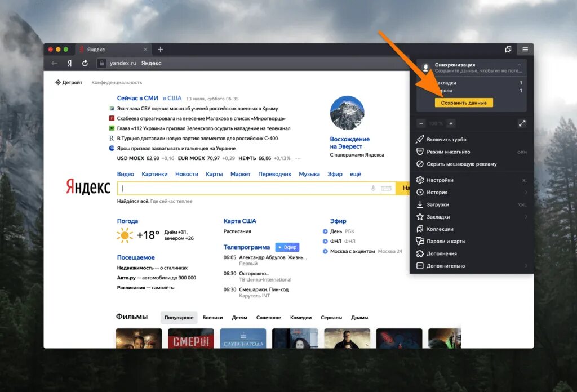Viewport: 577px width, 392px height.
Task: Click the Яндекс logo
Action: click(88, 187)
